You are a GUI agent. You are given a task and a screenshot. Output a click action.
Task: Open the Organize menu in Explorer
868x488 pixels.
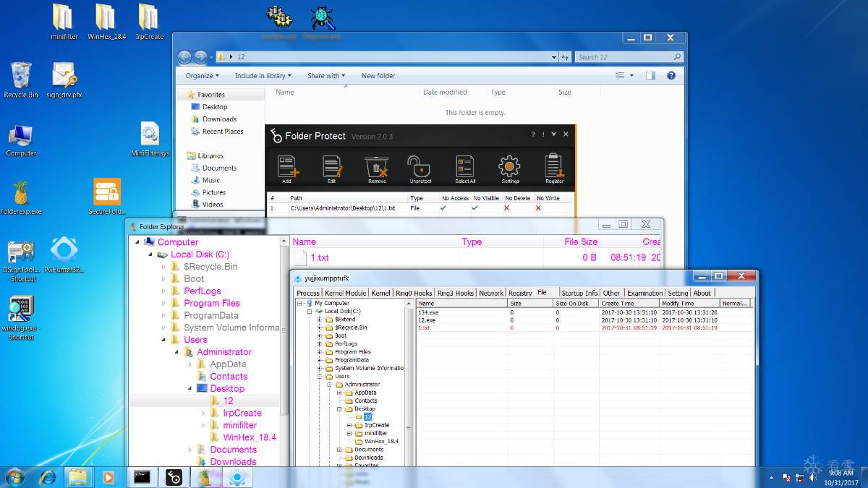[x=202, y=75]
